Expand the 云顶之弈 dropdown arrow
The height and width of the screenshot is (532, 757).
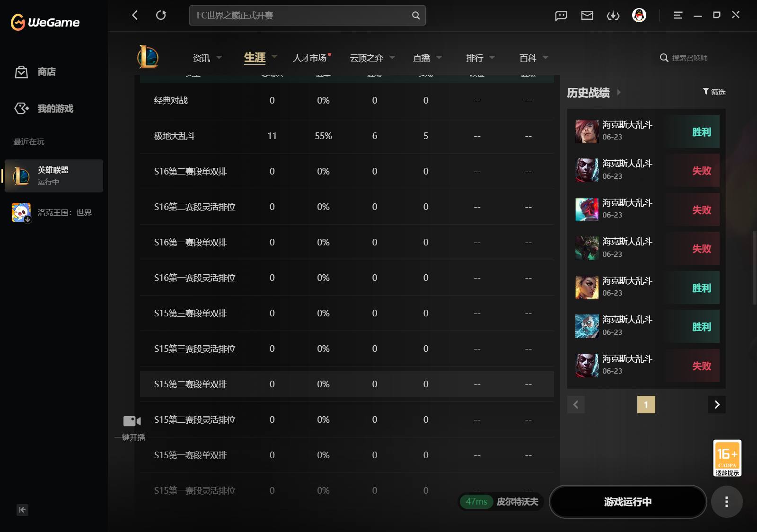coord(392,58)
